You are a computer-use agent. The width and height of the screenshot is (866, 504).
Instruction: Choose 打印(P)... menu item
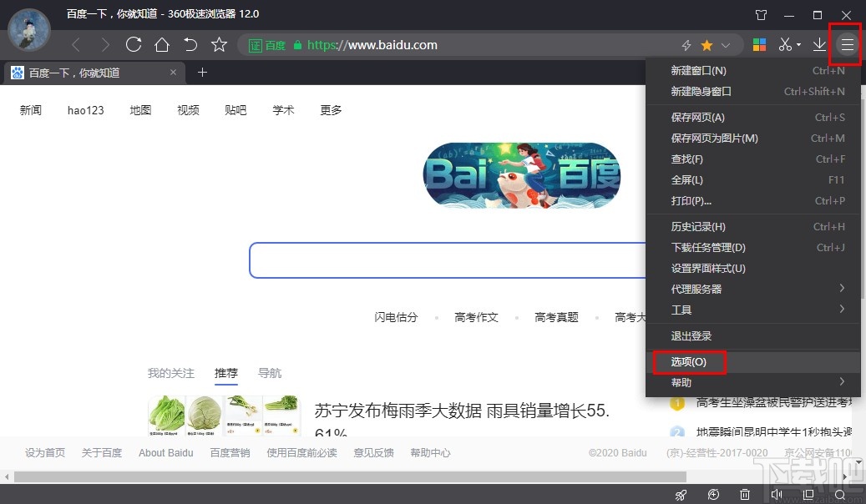(x=753, y=201)
